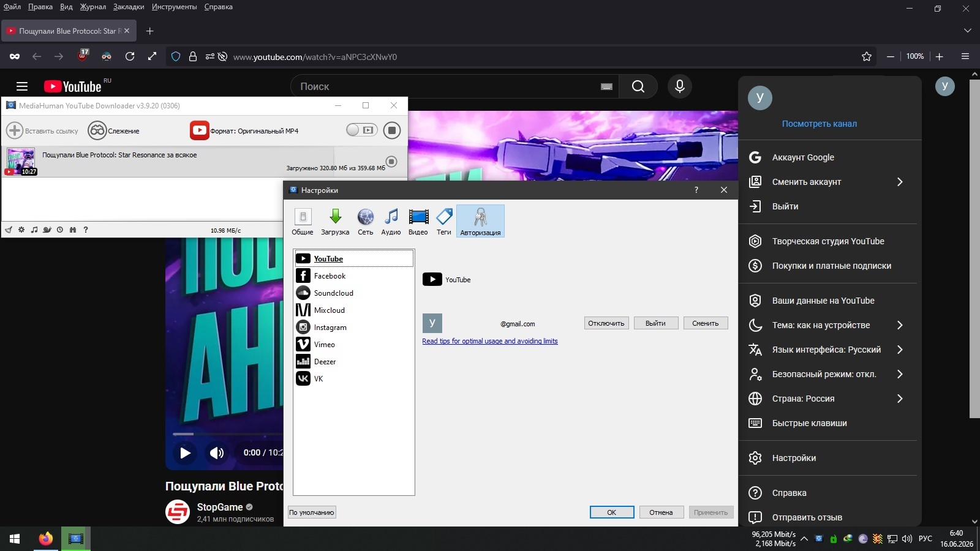The width and height of the screenshot is (980, 551).
Task: Click Отмена in the settings dialog
Action: pyautogui.click(x=661, y=512)
